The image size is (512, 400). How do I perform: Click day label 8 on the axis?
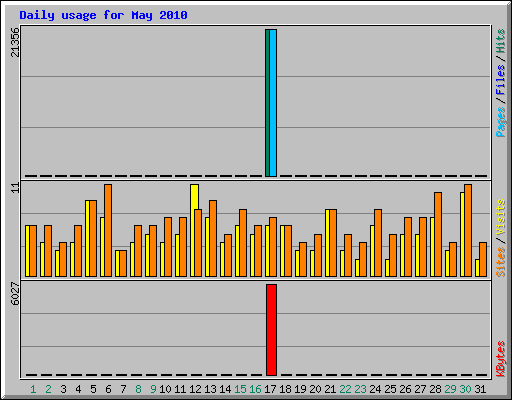138,389
